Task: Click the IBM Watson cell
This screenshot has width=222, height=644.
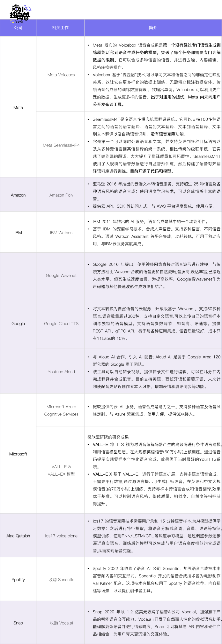Action: (60, 232)
